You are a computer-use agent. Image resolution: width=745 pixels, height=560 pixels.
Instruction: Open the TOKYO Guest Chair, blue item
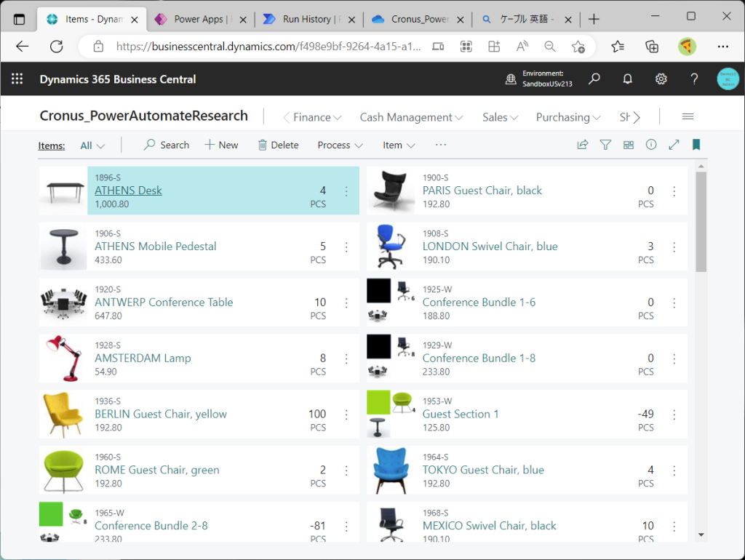pos(483,471)
